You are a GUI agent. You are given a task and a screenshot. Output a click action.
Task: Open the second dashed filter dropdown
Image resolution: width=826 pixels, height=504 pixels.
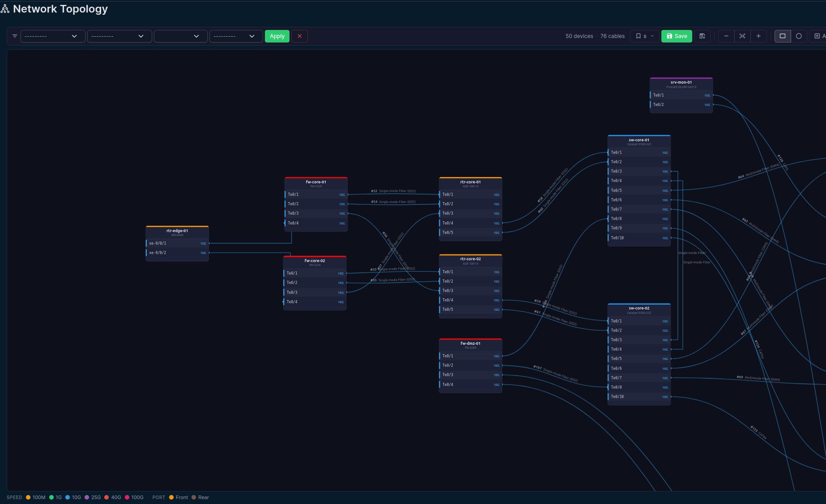pyautogui.click(x=119, y=36)
